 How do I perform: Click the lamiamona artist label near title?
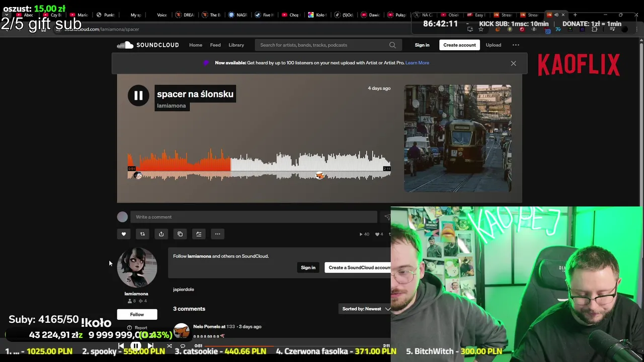172,106
